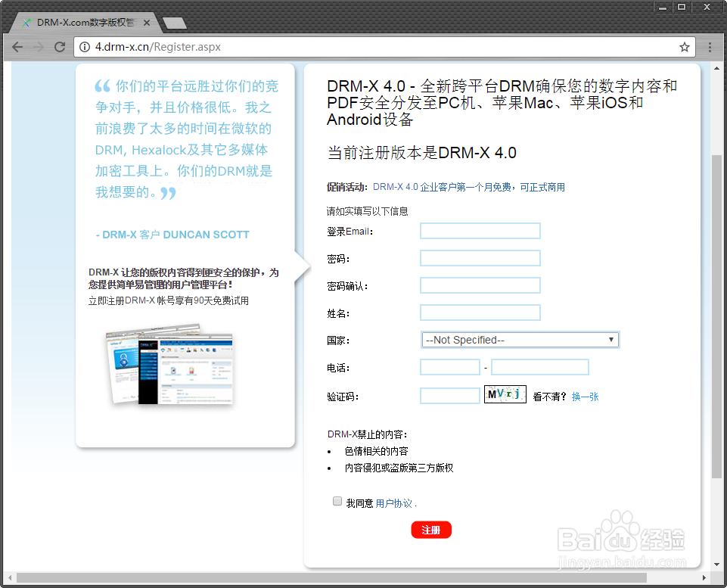The image size is (727, 588).
Task: Click the '内容侵犯或盗版第三方版权' text
Action: [399, 468]
